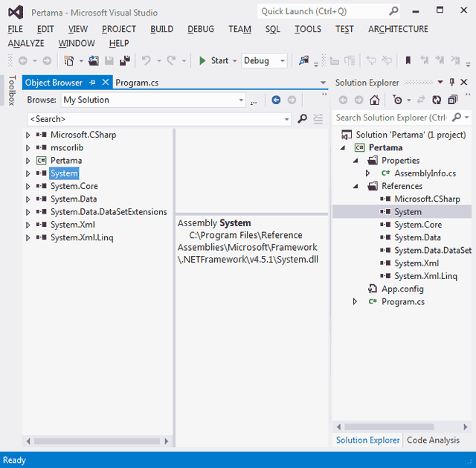476x468 pixels.
Task: Open the ARCHITECTURE menu
Action: click(x=398, y=29)
